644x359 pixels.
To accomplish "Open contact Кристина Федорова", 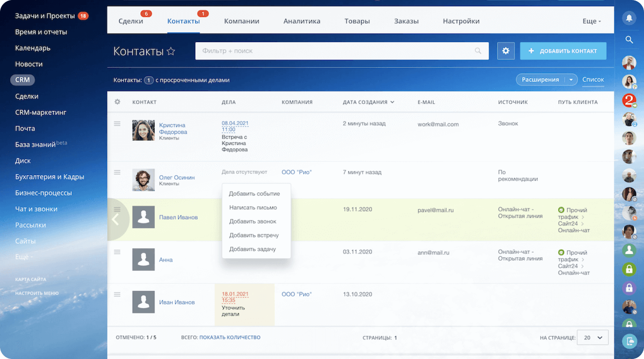I will pos(173,128).
